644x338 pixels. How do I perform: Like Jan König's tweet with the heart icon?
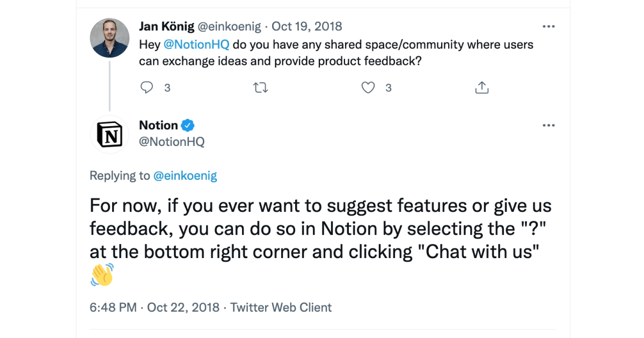point(368,87)
